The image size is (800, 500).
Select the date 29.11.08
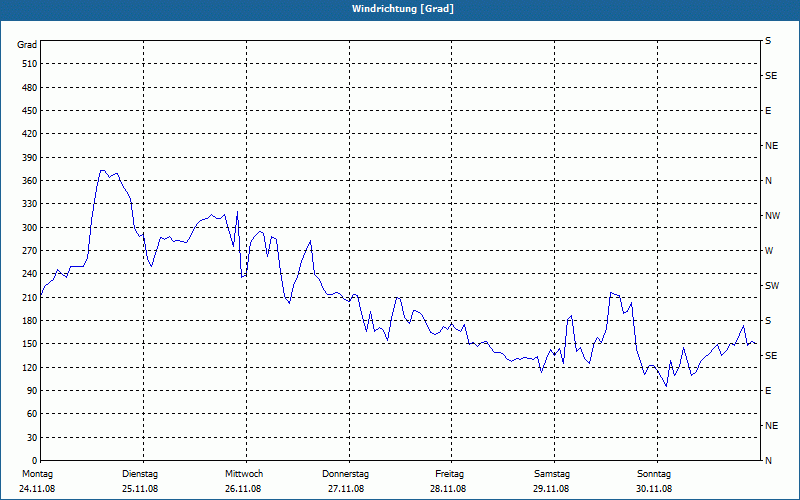click(551, 489)
